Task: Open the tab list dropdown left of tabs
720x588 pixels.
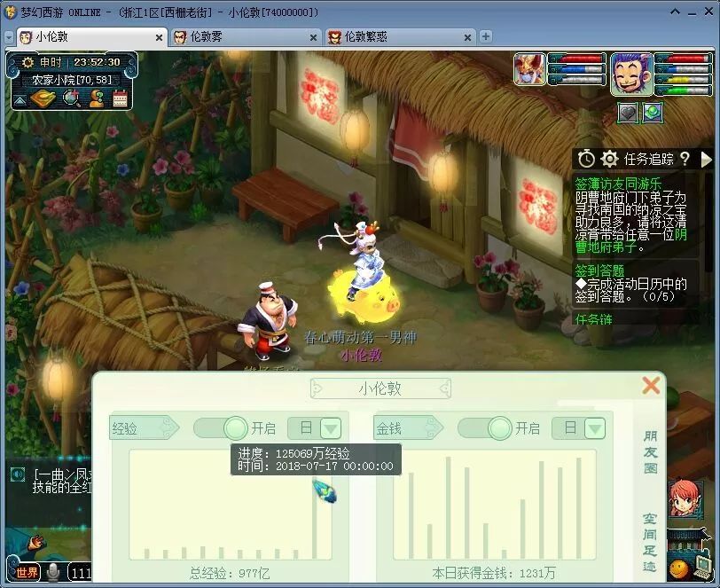Action: tap(9, 37)
